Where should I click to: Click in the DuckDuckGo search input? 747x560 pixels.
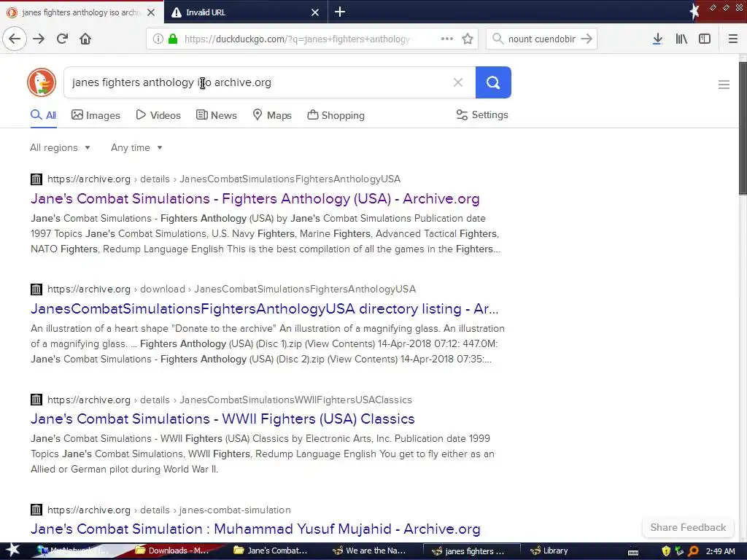(258, 82)
